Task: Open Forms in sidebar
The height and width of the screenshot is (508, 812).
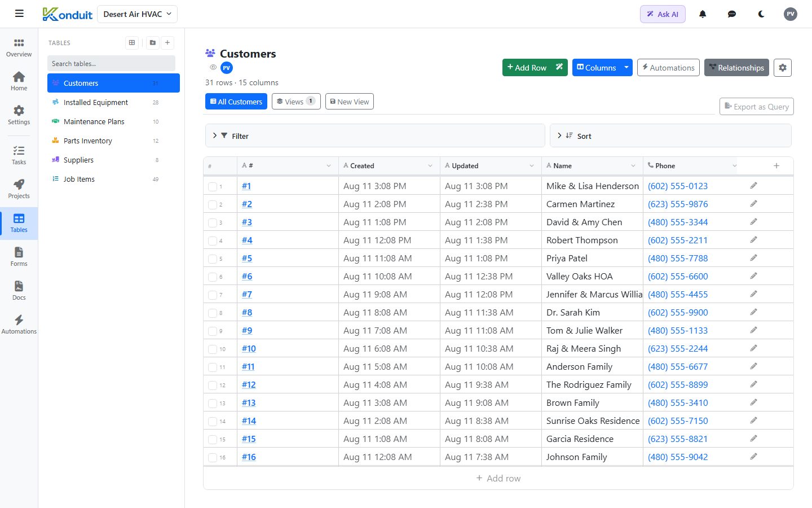Action: tap(19, 257)
